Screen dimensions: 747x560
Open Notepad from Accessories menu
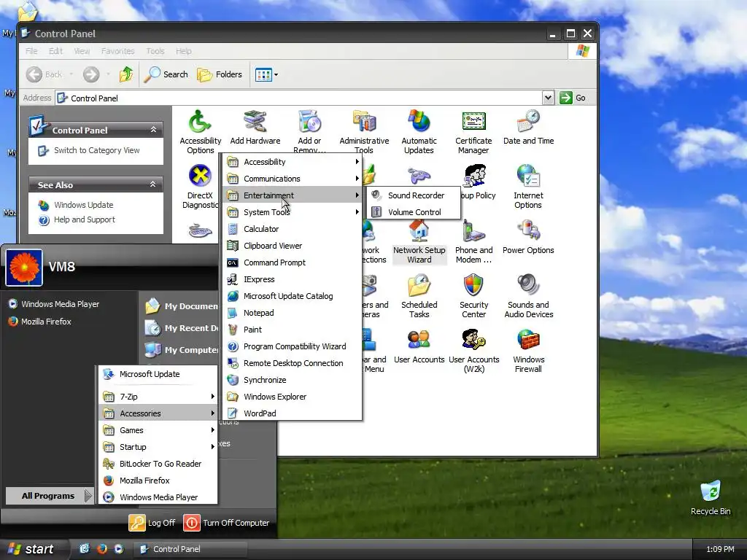pyautogui.click(x=293, y=312)
